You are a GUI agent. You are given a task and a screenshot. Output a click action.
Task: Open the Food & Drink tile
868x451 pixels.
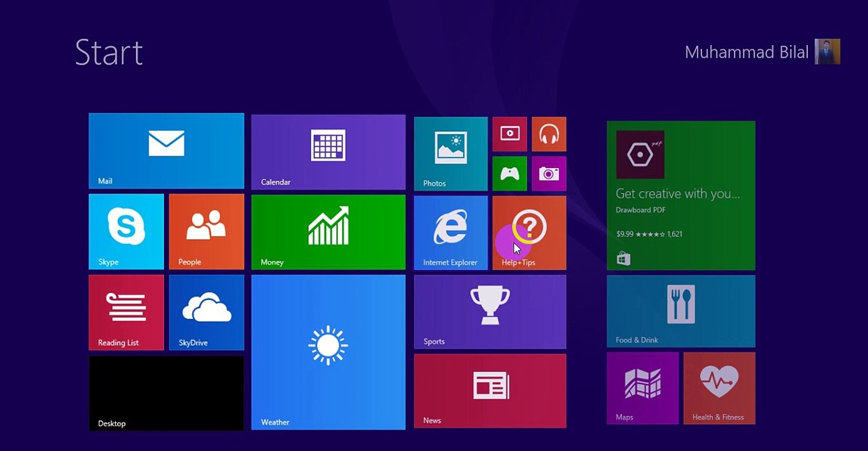click(681, 311)
